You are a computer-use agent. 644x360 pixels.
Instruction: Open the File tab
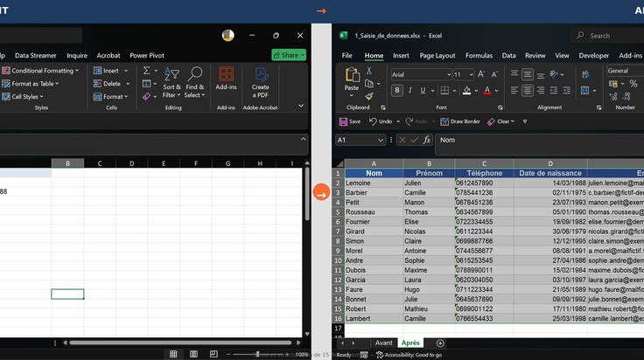coord(346,55)
